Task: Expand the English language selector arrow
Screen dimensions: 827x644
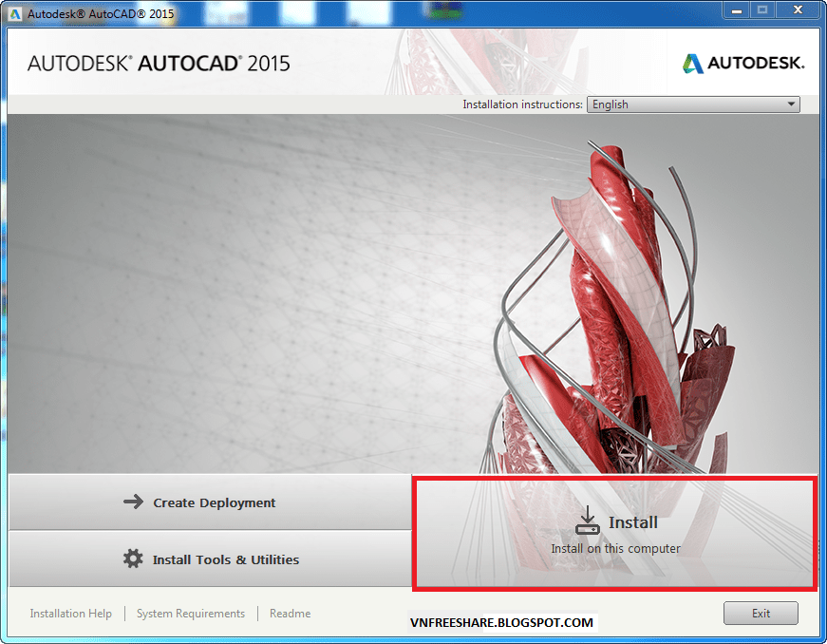Action: (790, 104)
